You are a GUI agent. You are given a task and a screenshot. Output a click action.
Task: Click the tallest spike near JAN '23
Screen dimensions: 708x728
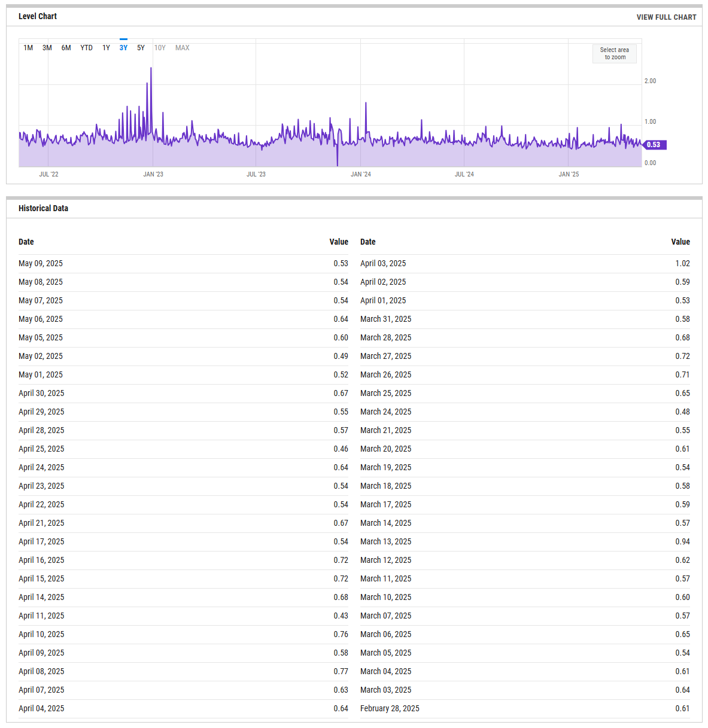coord(151,68)
